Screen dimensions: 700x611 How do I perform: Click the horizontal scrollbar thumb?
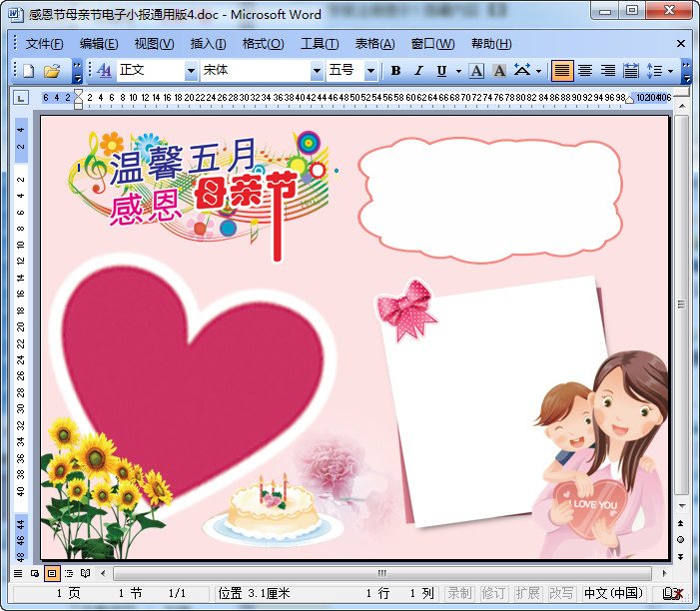coord(382,573)
